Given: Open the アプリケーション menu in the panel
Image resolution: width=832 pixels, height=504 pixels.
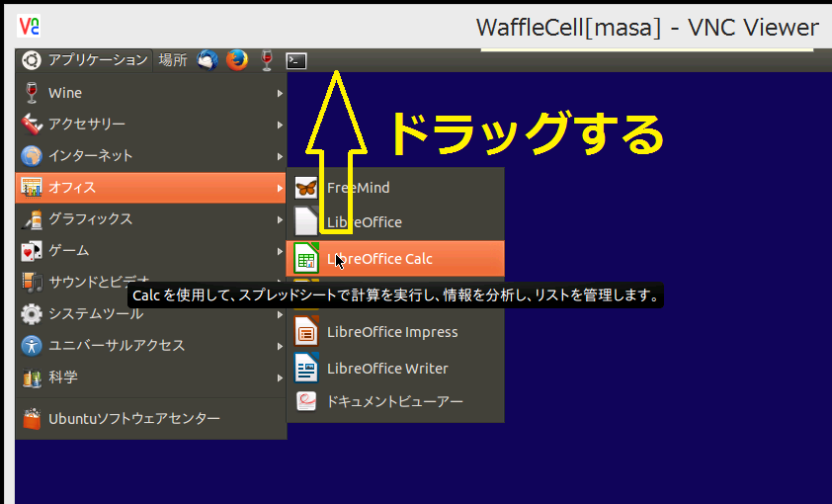Looking at the screenshot, I should (x=84, y=60).
